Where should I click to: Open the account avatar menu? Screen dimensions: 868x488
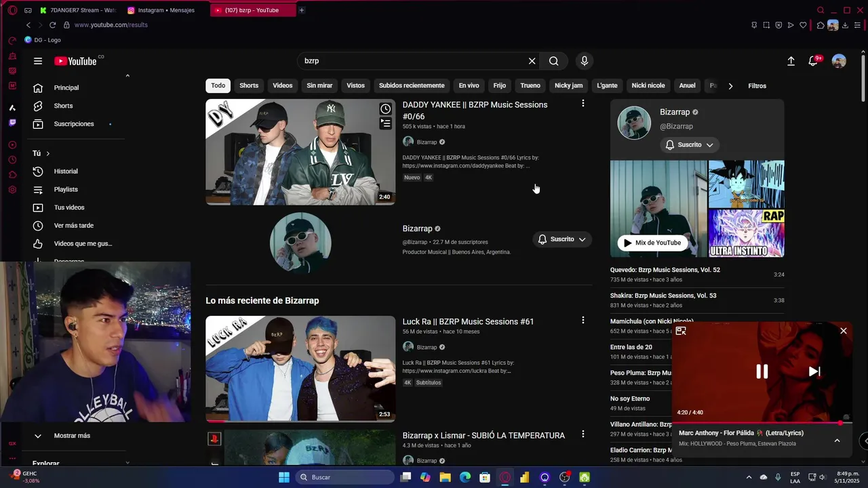[839, 61]
